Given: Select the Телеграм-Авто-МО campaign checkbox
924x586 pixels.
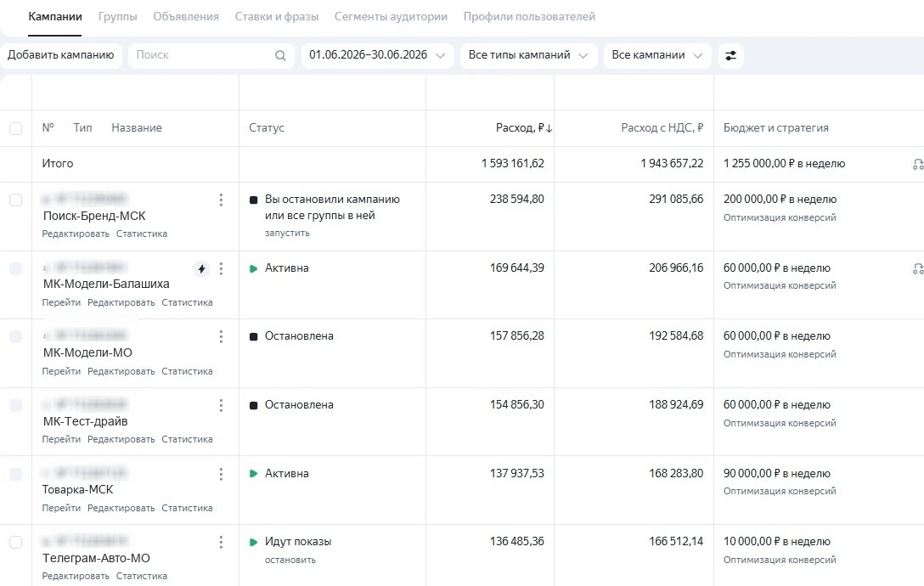Looking at the screenshot, I should (x=16, y=543).
